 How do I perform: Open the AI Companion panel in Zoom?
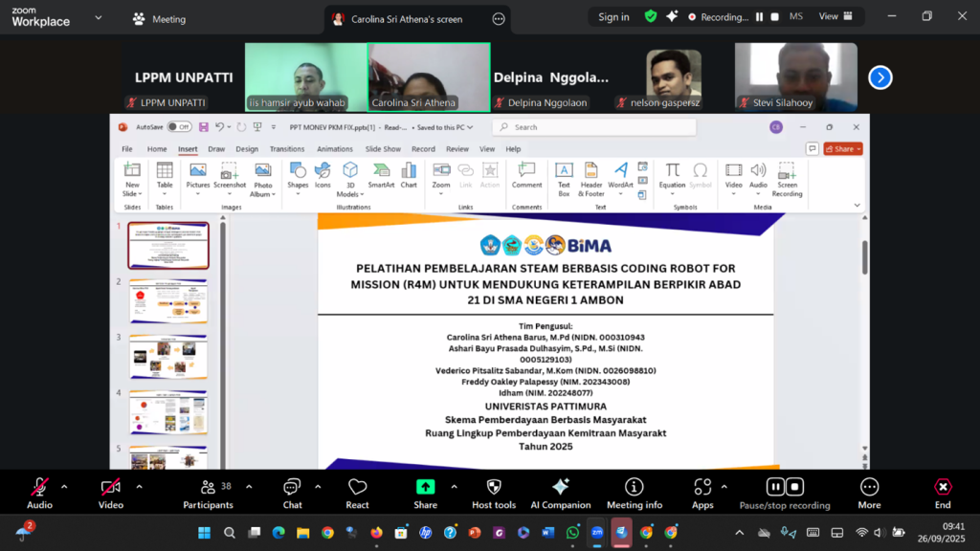(x=560, y=493)
